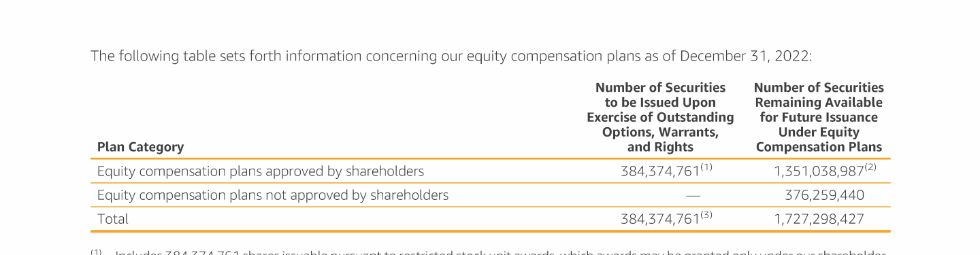This screenshot has width=980, height=255.
Task: Select the shareholder-approved plans value 384,374,761
Action: click(660, 171)
